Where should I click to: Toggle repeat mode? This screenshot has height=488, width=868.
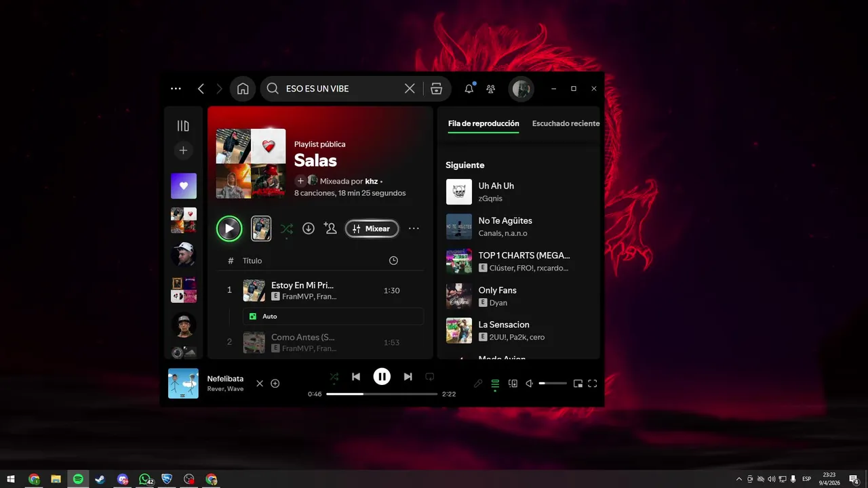click(x=429, y=377)
